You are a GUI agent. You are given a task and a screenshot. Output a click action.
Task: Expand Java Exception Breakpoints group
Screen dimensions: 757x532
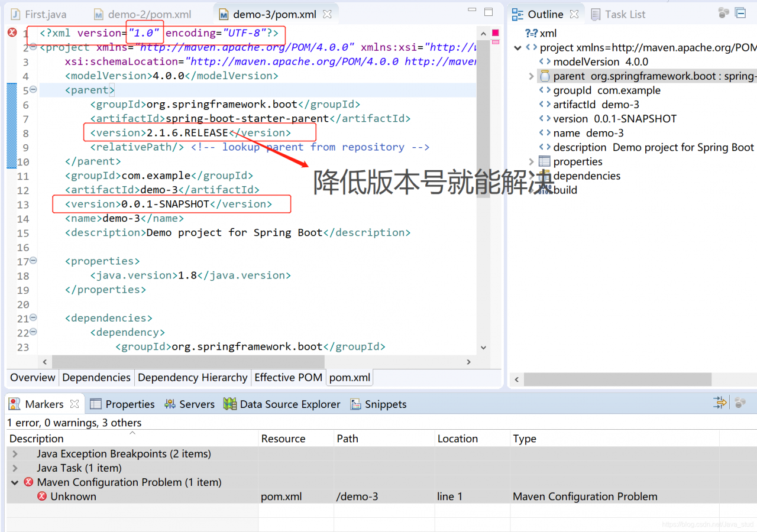[x=15, y=454]
